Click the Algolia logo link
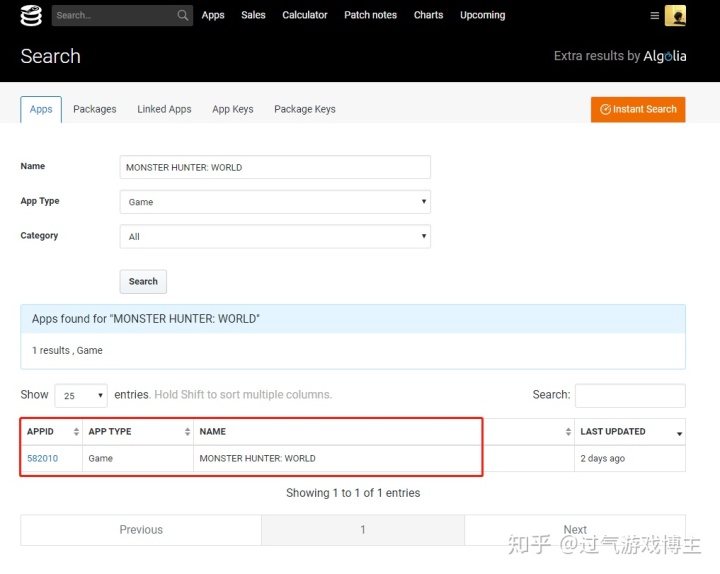 664,56
